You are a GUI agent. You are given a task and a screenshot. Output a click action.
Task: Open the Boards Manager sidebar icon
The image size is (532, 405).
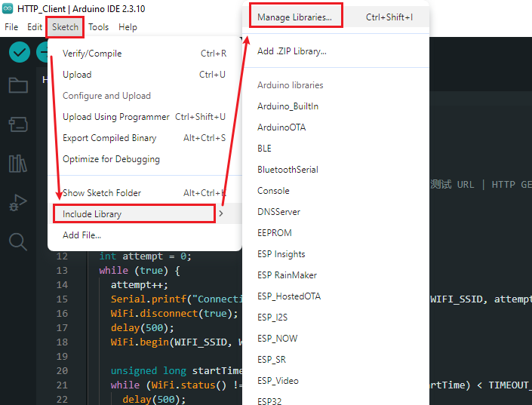[18, 124]
